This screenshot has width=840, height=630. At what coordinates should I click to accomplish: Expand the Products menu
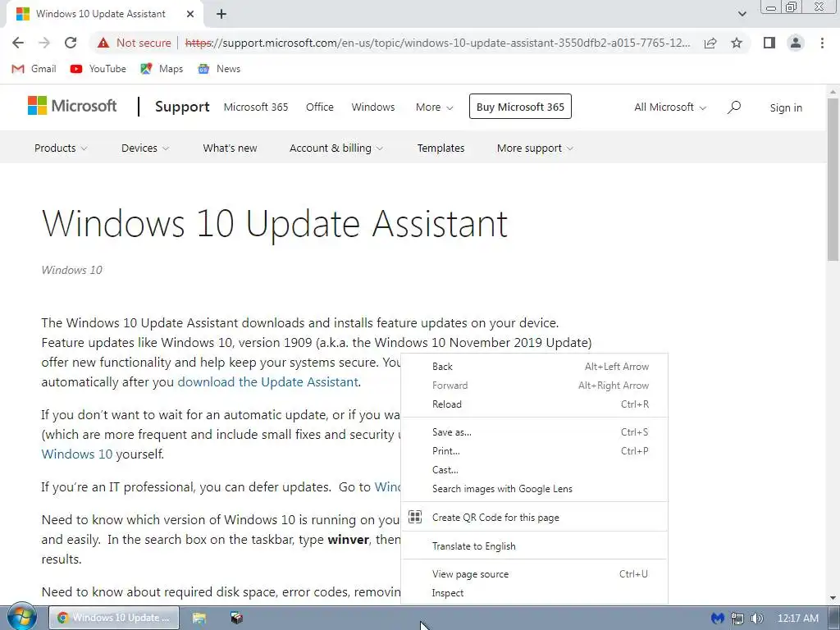(61, 148)
